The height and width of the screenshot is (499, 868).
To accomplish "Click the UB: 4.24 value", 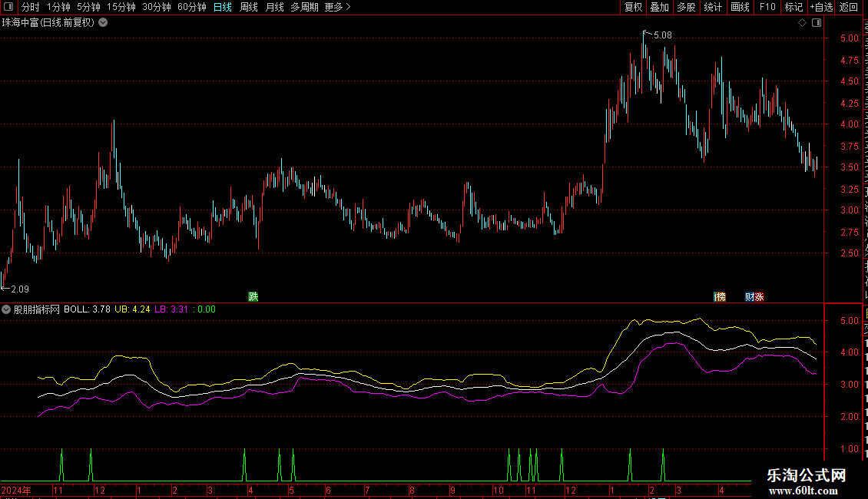I will tap(132, 310).
